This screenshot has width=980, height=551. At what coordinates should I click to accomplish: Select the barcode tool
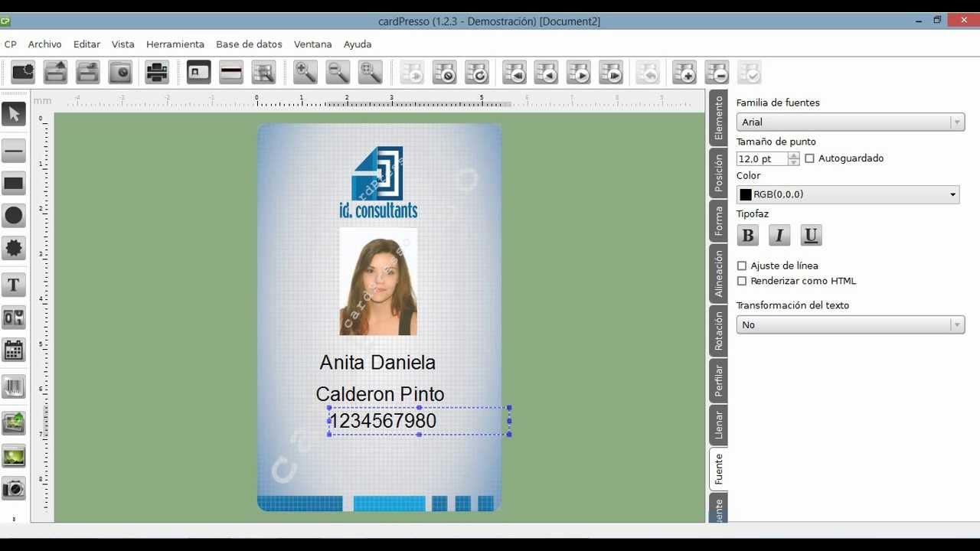click(x=14, y=386)
